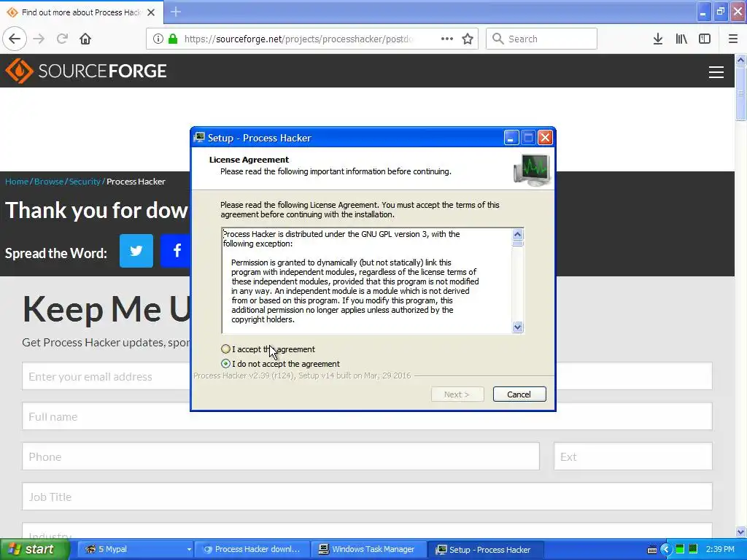Bookmark this page with the star icon
This screenshot has height=560, width=747.
click(468, 39)
